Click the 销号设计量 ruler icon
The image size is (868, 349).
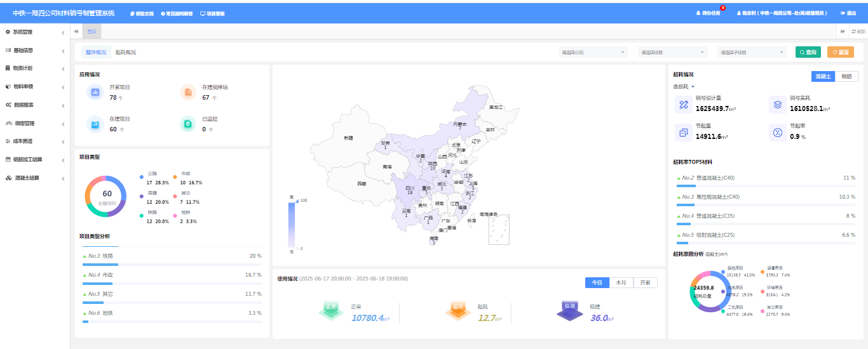(x=684, y=105)
